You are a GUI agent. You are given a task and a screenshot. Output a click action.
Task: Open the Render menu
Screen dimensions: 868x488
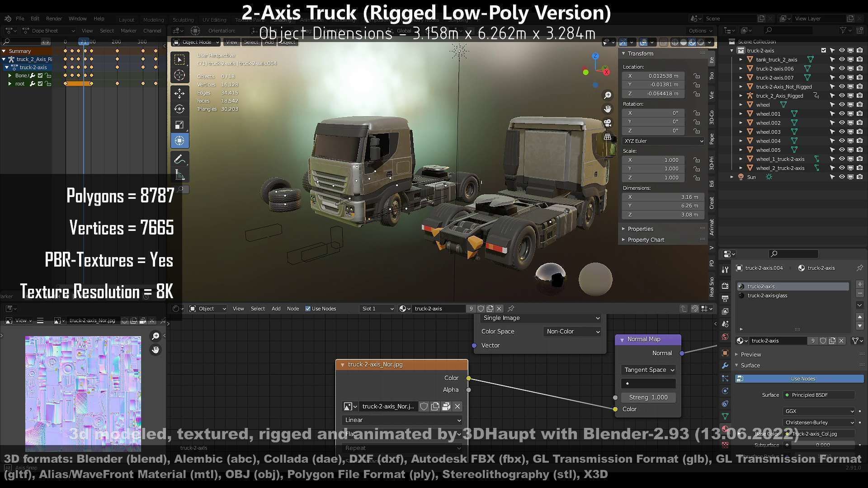click(54, 19)
